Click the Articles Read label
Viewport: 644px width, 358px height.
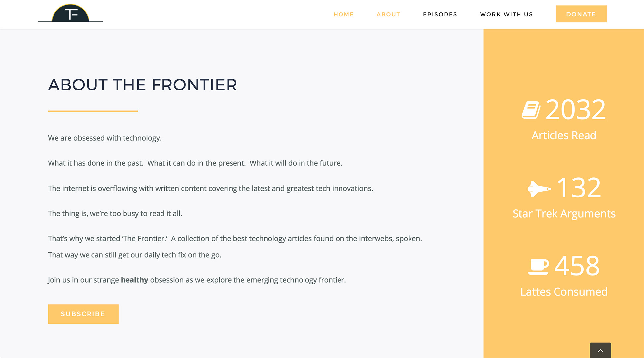pyautogui.click(x=564, y=135)
